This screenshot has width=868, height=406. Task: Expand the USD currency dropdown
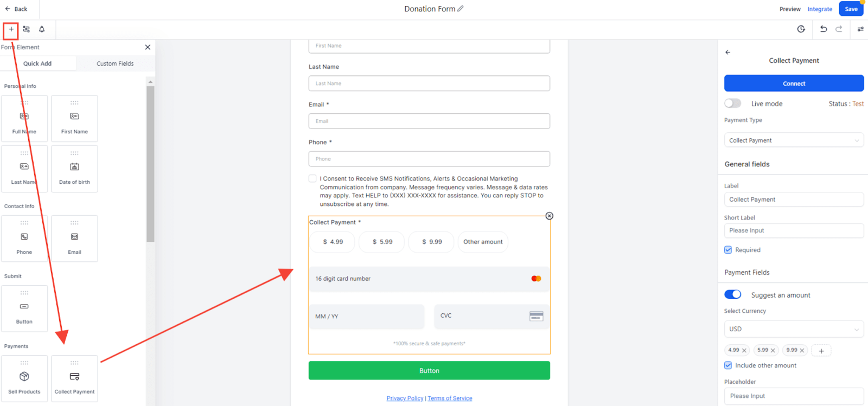click(x=794, y=329)
